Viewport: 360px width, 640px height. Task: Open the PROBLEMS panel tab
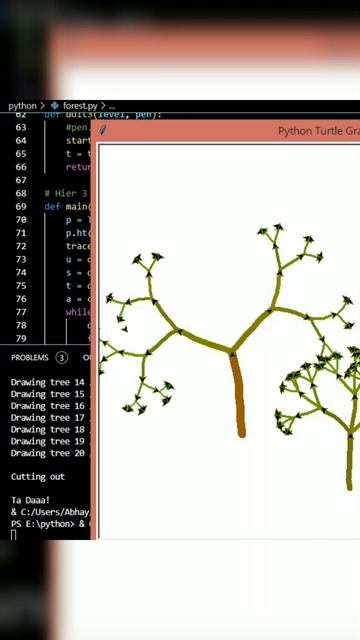[29, 358]
